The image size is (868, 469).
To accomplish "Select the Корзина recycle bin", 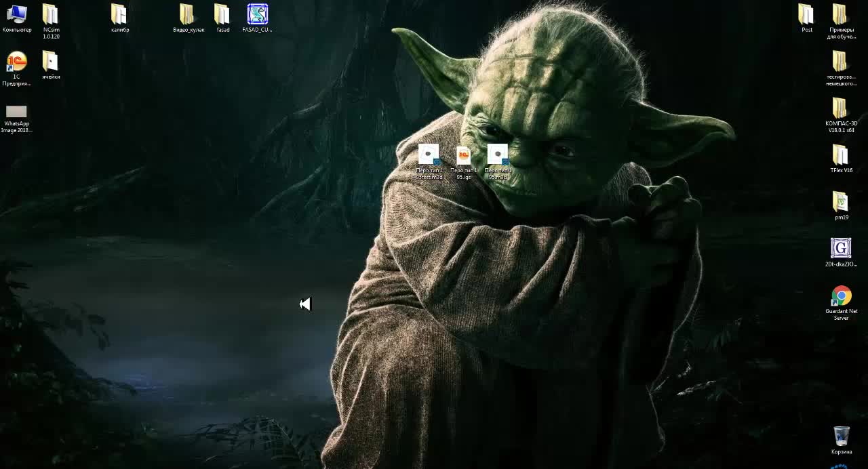I will pos(841,441).
